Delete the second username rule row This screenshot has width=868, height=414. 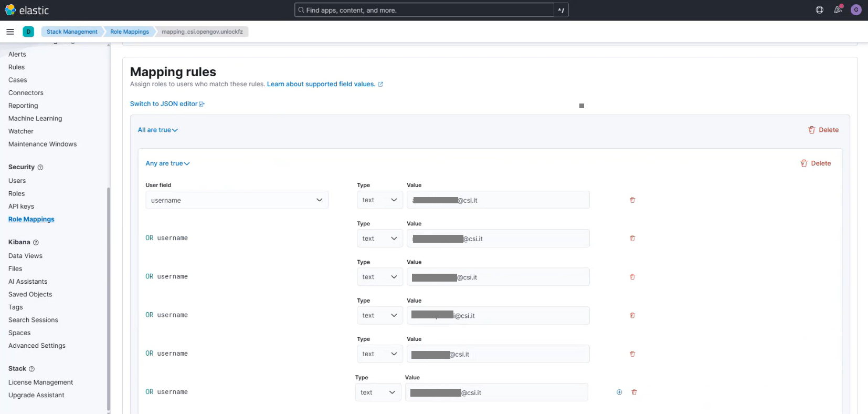[x=632, y=239]
